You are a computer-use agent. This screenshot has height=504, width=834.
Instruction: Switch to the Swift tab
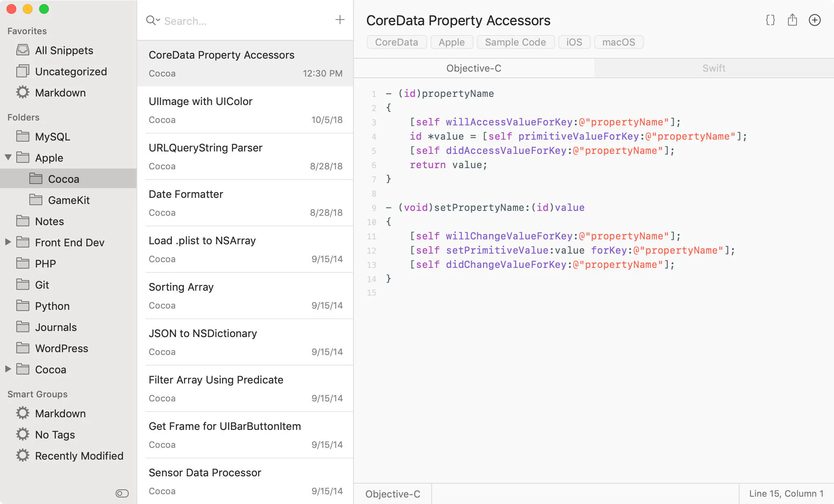tap(713, 68)
